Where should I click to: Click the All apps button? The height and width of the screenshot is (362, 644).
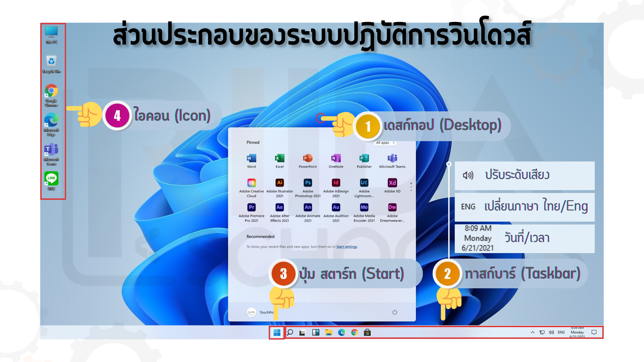[x=385, y=143]
